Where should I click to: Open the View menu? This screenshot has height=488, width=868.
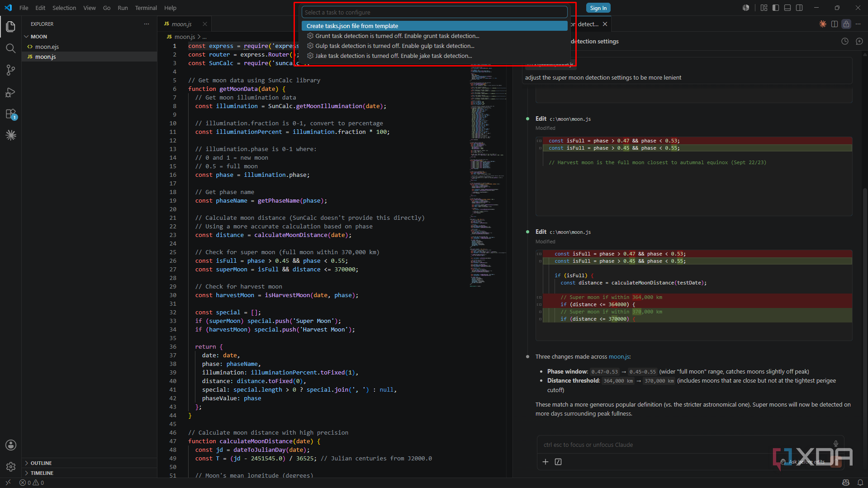(x=90, y=8)
